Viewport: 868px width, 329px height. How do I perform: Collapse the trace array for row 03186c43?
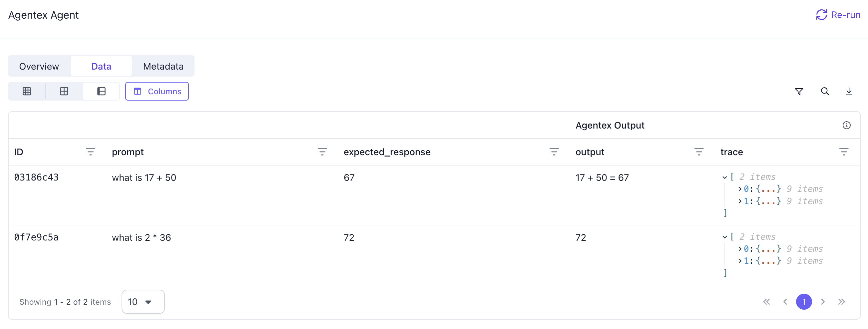coord(724,177)
